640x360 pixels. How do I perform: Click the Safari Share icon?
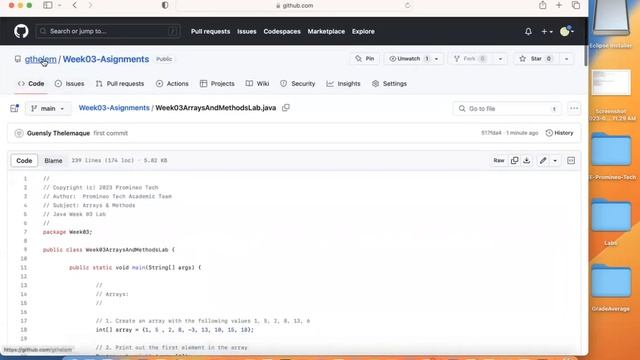(542, 5)
